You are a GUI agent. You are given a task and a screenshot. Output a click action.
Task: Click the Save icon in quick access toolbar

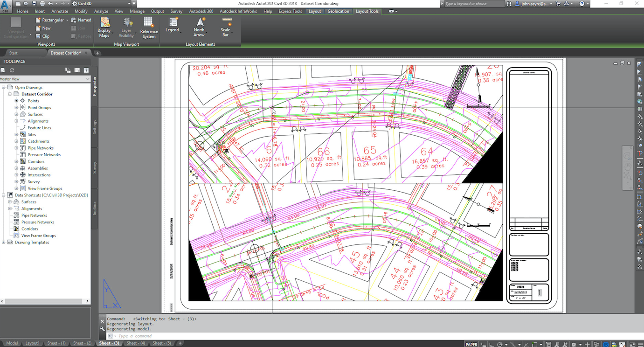click(x=35, y=3)
